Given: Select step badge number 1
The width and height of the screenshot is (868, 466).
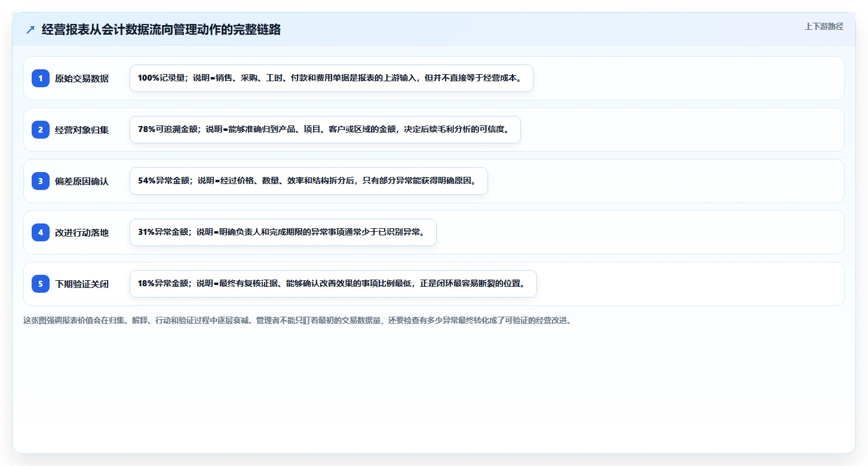Looking at the screenshot, I should [x=41, y=78].
